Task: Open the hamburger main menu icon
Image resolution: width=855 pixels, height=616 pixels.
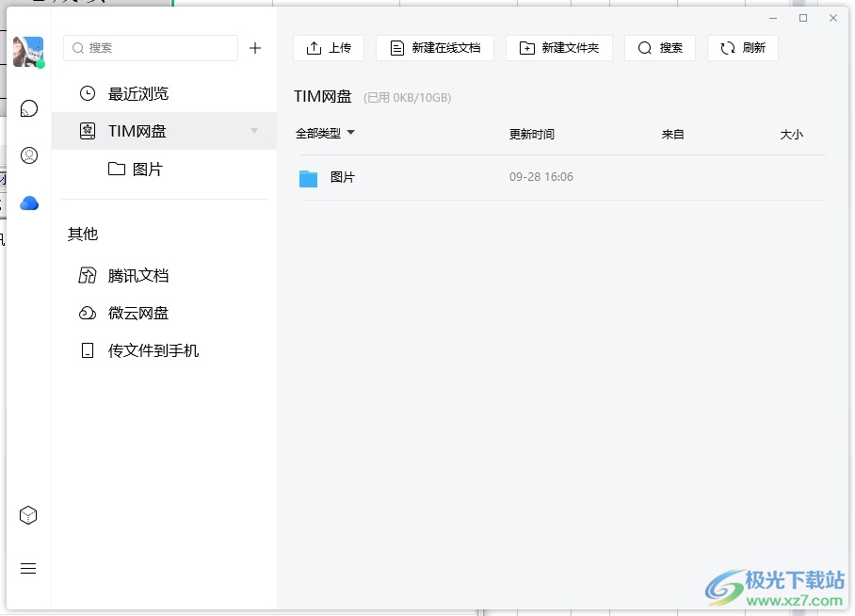Action: point(28,568)
